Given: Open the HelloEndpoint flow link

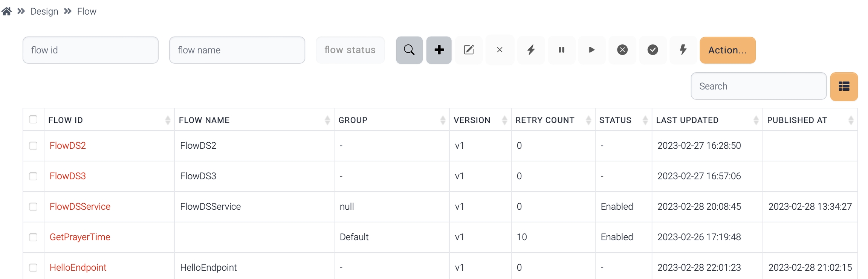Looking at the screenshot, I should tap(78, 268).
